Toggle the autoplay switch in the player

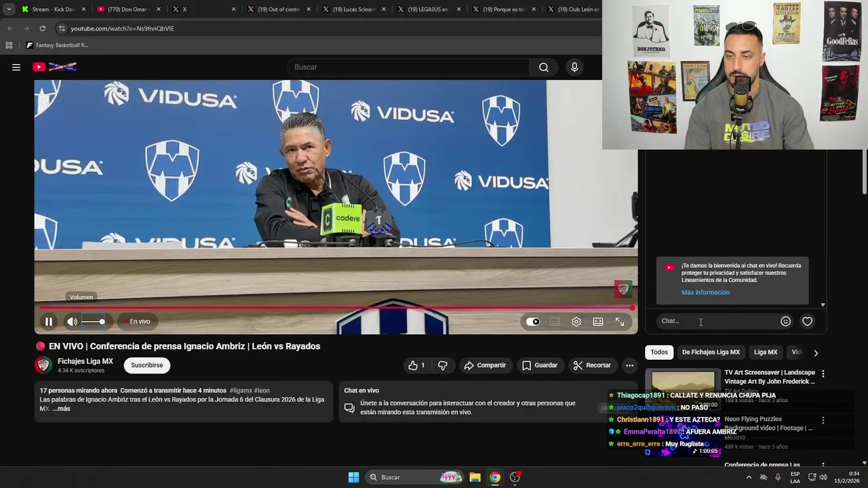pyautogui.click(x=533, y=322)
